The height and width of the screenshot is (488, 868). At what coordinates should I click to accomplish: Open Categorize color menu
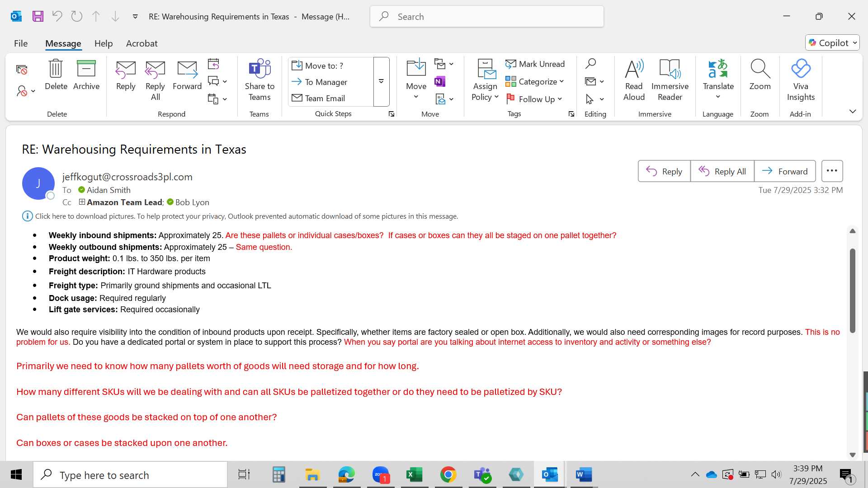(x=535, y=81)
